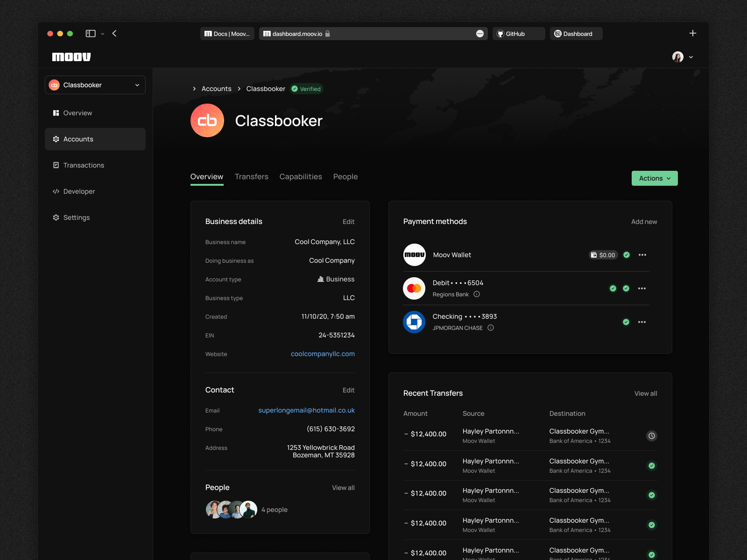The image size is (747, 560).
Task: Switch to the Transfers tab
Action: [x=252, y=176]
